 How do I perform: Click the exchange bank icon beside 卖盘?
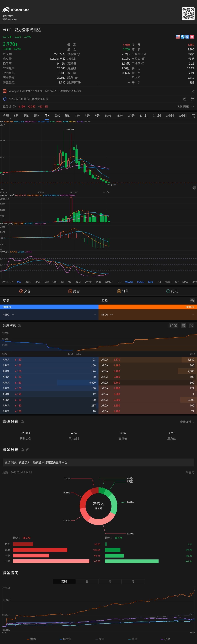[x=192, y=301]
